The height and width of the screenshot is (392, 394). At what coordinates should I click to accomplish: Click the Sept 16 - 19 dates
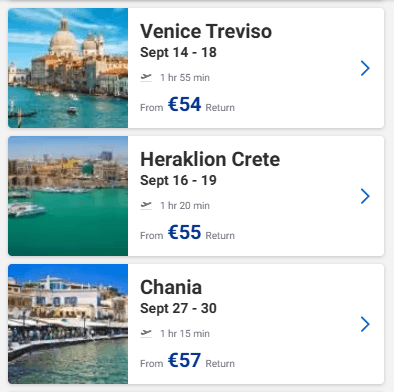click(178, 180)
